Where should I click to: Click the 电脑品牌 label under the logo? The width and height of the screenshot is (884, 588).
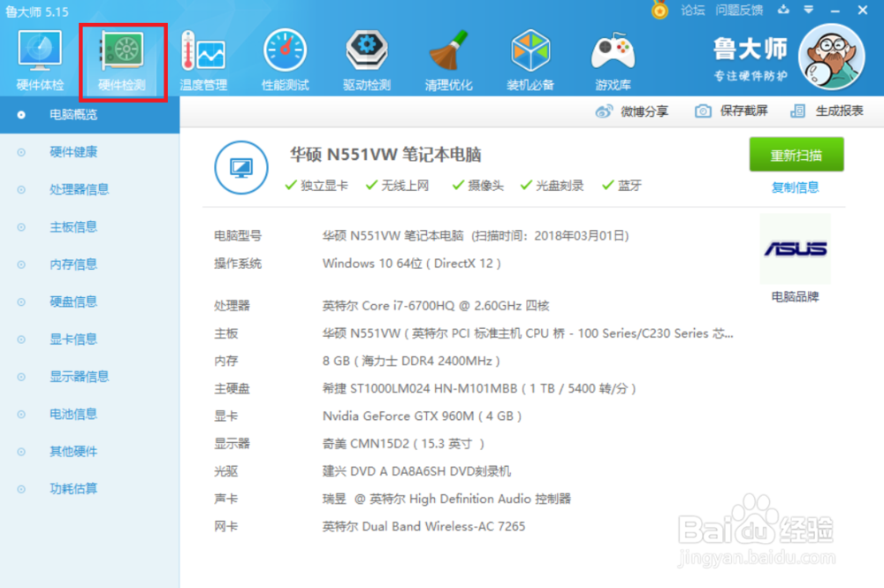point(795,296)
